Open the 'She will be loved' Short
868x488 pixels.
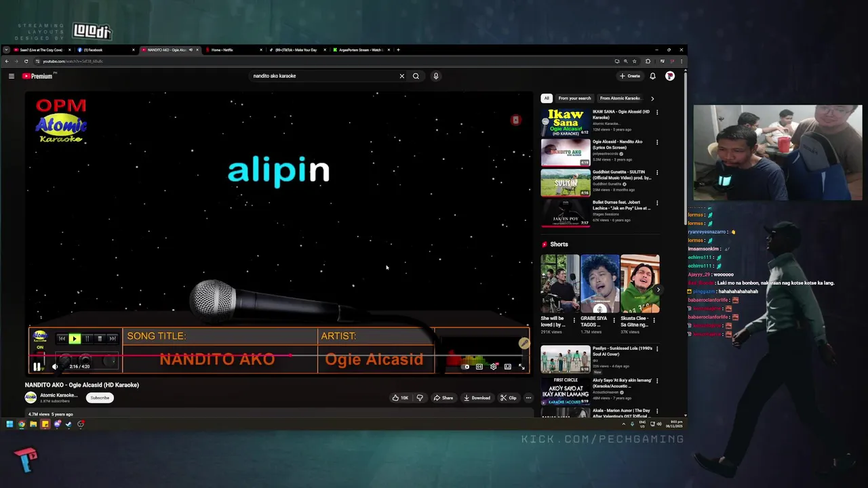point(560,283)
